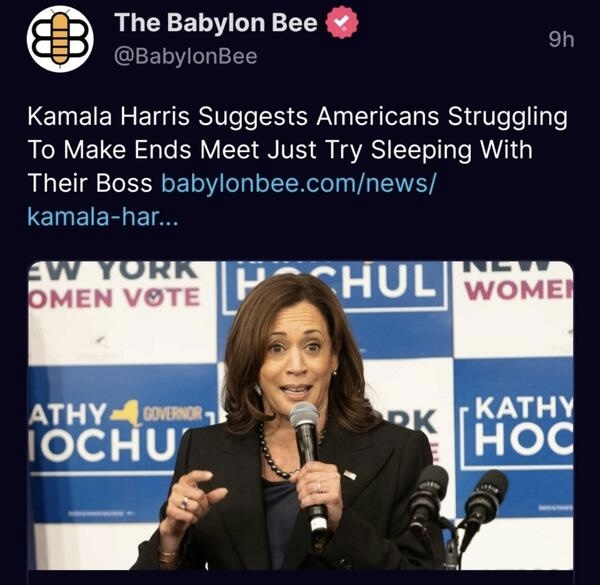The width and height of the screenshot is (600, 585).
Task: Click the link card strip below photo
Action: 301,577
